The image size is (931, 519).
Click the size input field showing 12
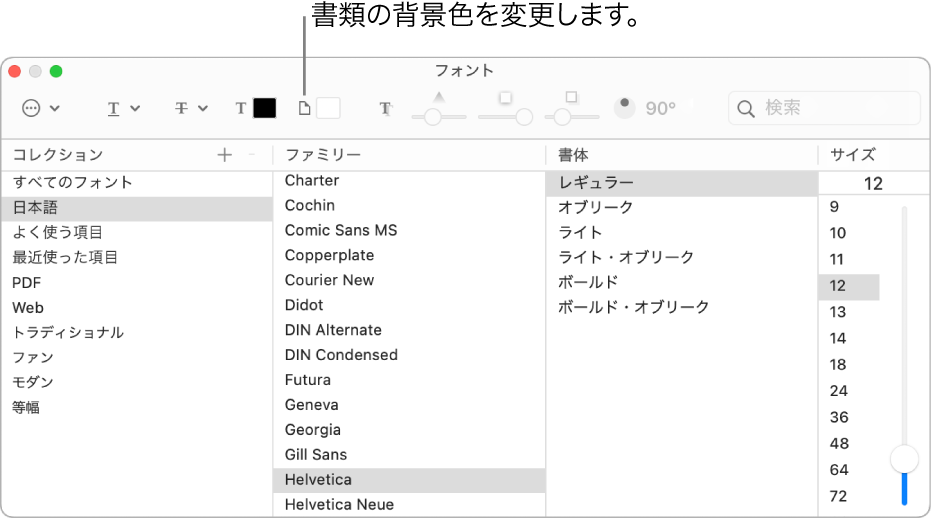point(873,183)
